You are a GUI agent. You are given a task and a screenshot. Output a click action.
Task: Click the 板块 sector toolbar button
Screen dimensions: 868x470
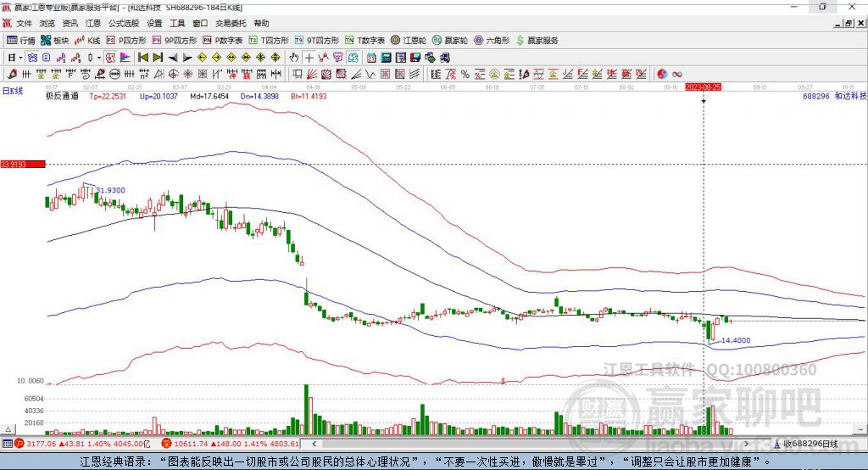click(55, 41)
